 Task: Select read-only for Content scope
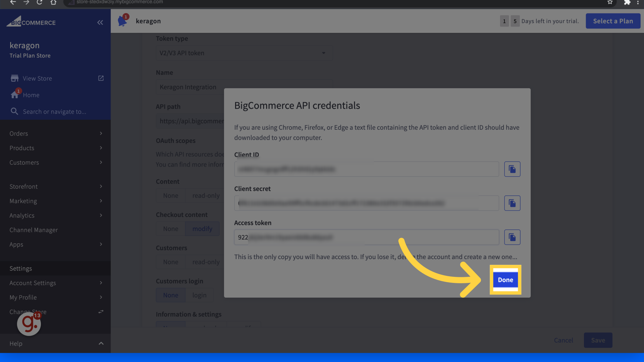click(x=205, y=195)
